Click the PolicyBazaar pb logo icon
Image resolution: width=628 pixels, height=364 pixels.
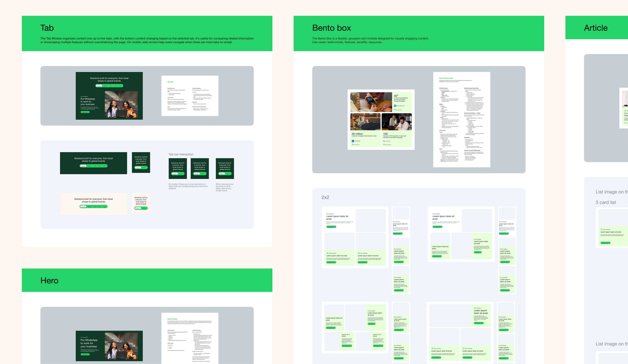[x=353, y=141]
